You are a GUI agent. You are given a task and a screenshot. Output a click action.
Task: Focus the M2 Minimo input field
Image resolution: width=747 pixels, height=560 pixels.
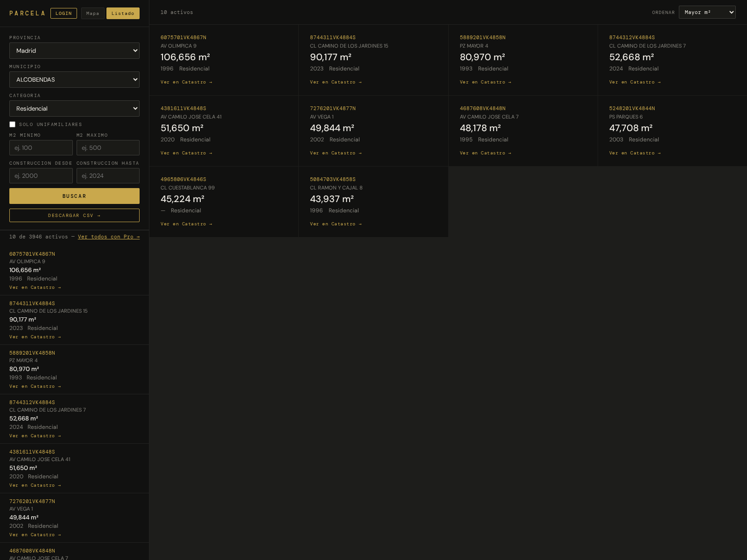pyautogui.click(x=41, y=147)
